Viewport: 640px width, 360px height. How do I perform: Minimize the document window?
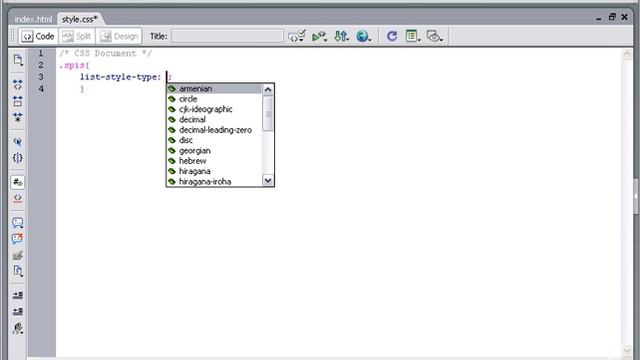click(x=598, y=18)
